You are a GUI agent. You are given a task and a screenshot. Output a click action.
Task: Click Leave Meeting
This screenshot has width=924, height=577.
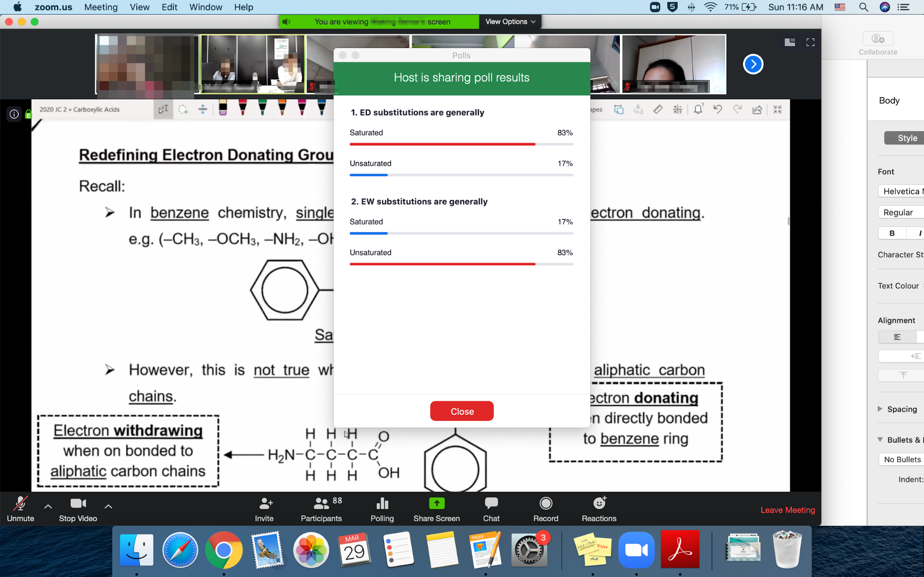pyautogui.click(x=788, y=510)
